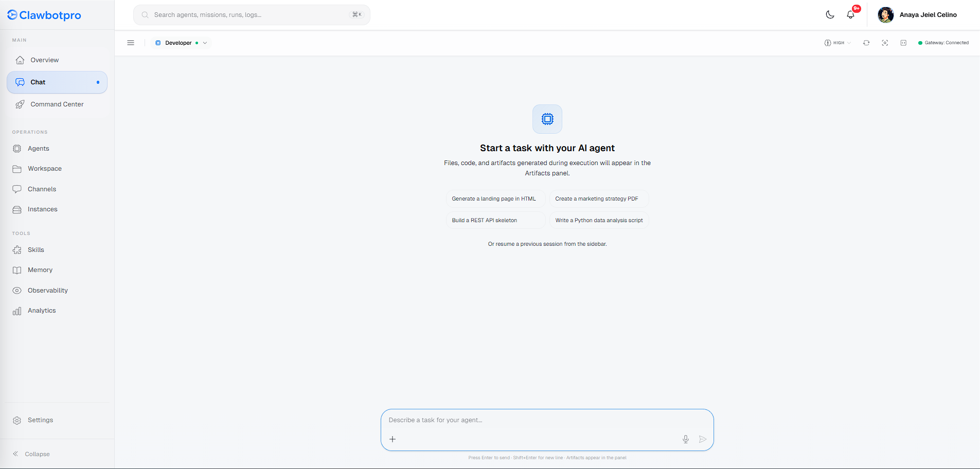The width and height of the screenshot is (980, 469).
Task: Toggle dark mode with the moon icon
Action: pyautogui.click(x=830, y=15)
